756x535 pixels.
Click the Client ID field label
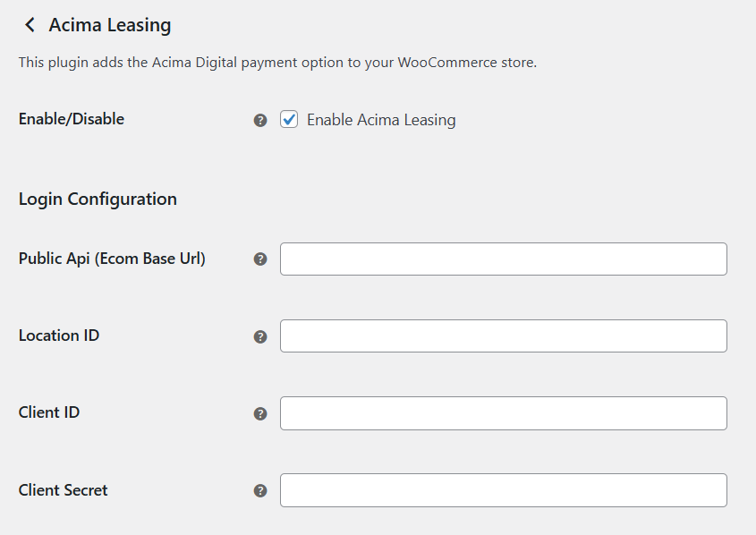pos(49,412)
